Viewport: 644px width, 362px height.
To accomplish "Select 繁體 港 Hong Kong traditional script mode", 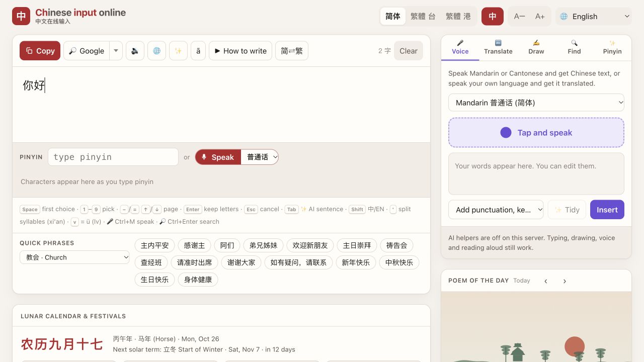I will tap(458, 16).
